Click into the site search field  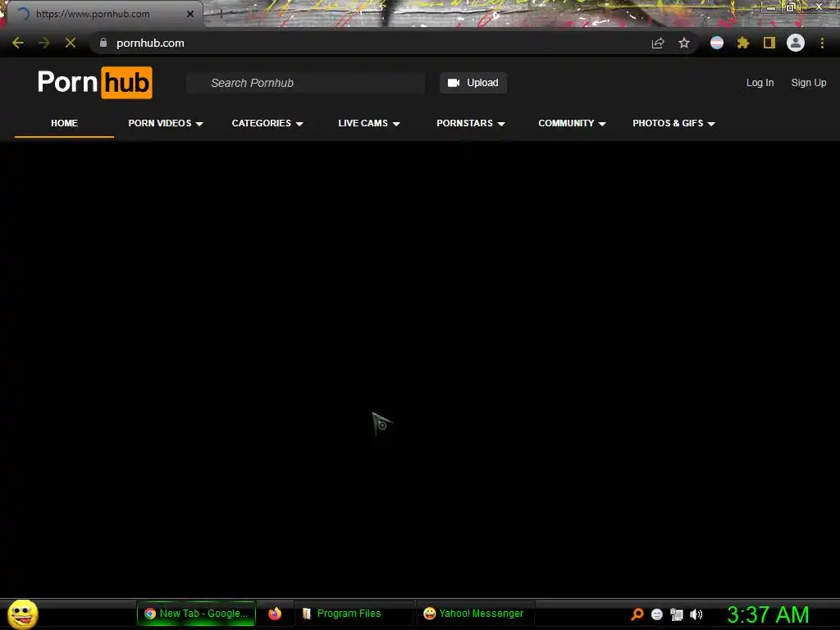pyautogui.click(x=306, y=83)
